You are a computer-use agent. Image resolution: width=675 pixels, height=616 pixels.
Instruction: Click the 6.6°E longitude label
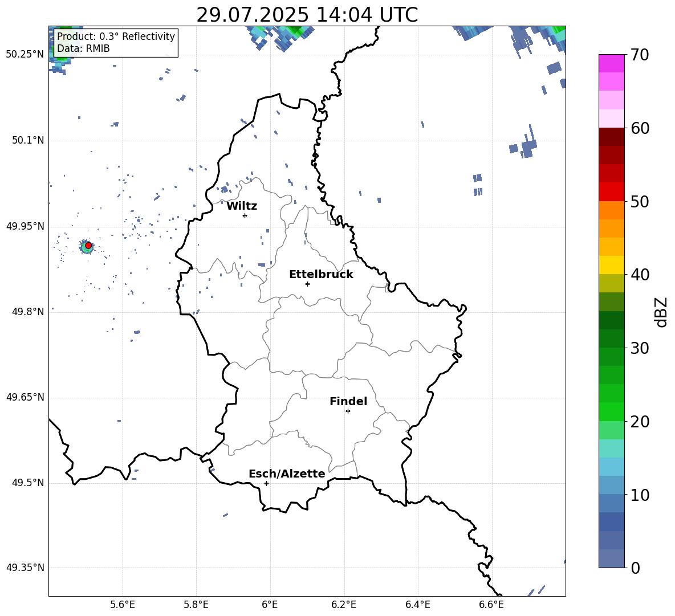pyautogui.click(x=491, y=605)
